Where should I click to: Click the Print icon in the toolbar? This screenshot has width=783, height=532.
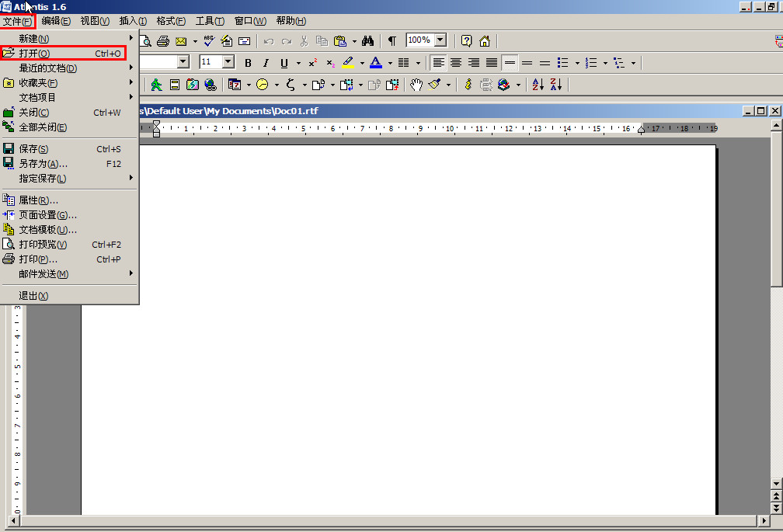pyautogui.click(x=163, y=41)
